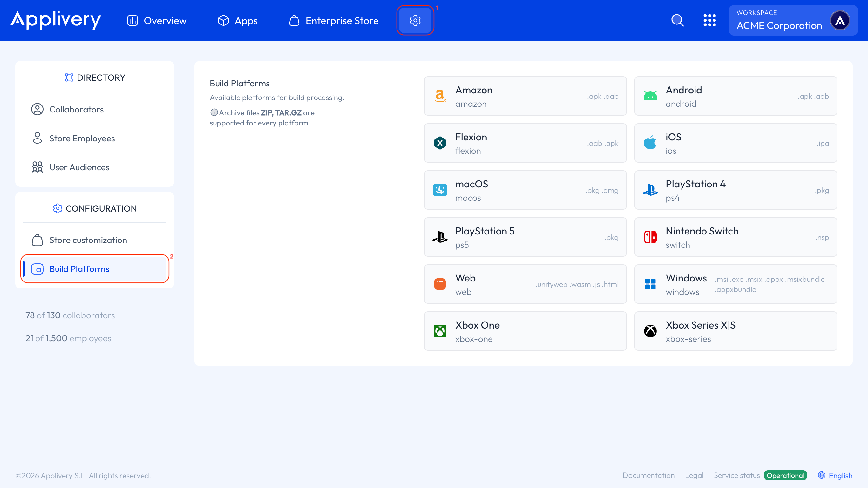
Task: Open the ACME Corporation workspace switcher
Action: [793, 20]
